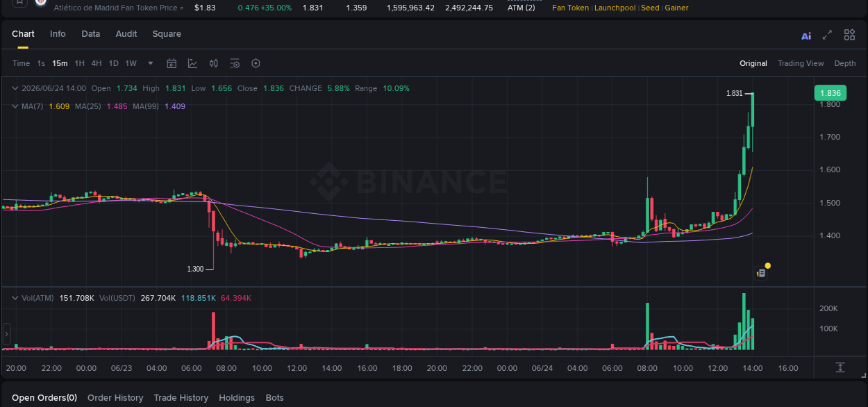Click the 06/24 date on time axis

pos(542,368)
